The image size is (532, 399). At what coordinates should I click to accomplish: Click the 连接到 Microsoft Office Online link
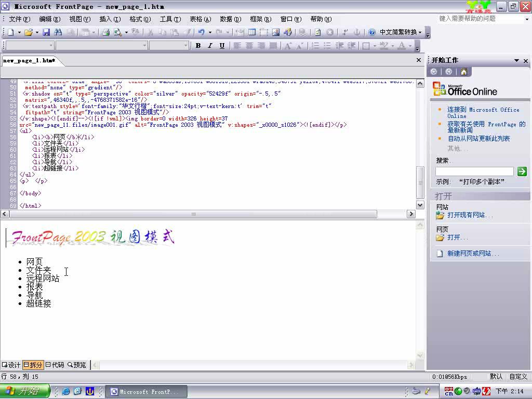tap(483, 113)
